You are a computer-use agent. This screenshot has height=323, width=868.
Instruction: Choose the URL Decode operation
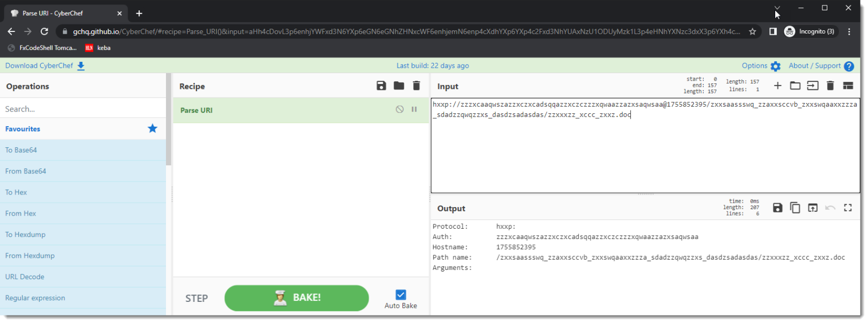click(x=25, y=277)
